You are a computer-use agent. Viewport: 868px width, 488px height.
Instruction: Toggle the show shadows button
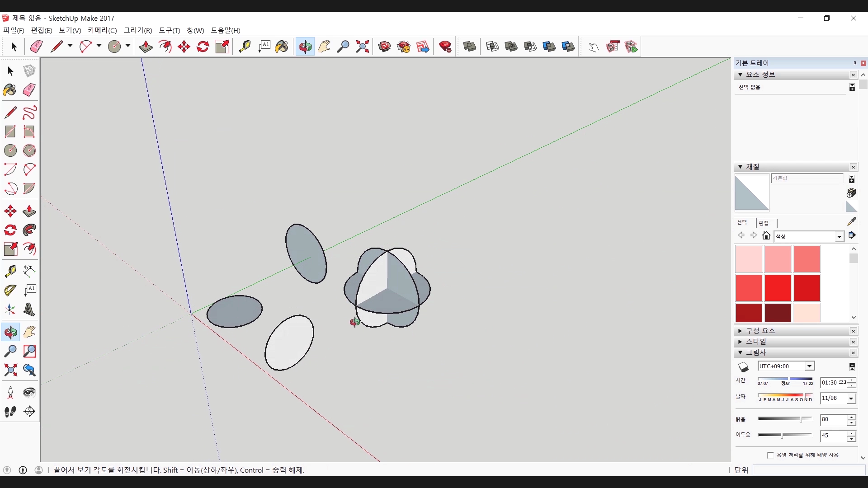pos(743,367)
